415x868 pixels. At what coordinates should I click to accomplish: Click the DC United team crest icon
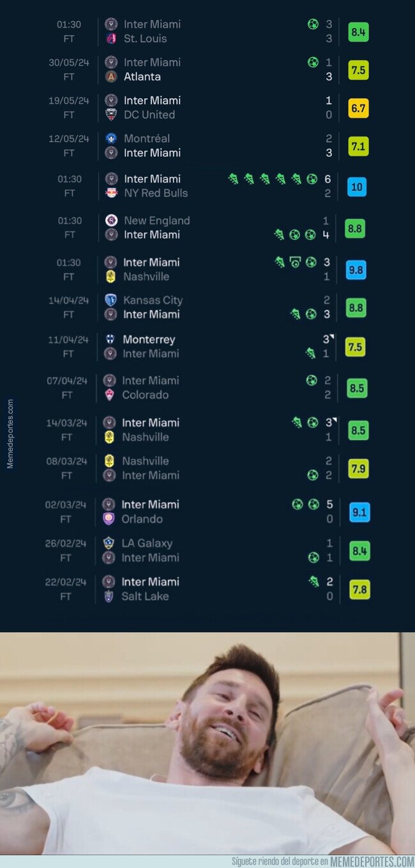pos(111,115)
